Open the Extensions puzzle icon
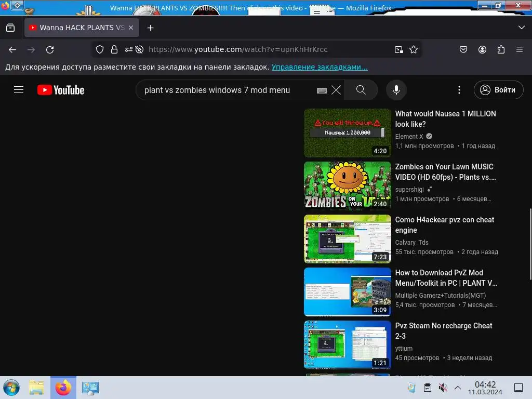 [501, 49]
